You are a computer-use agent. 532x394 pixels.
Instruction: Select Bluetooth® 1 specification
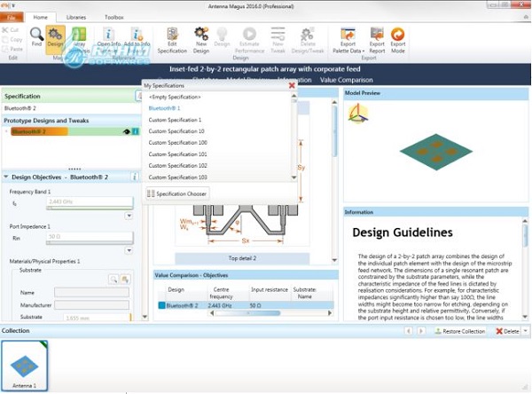(x=164, y=108)
